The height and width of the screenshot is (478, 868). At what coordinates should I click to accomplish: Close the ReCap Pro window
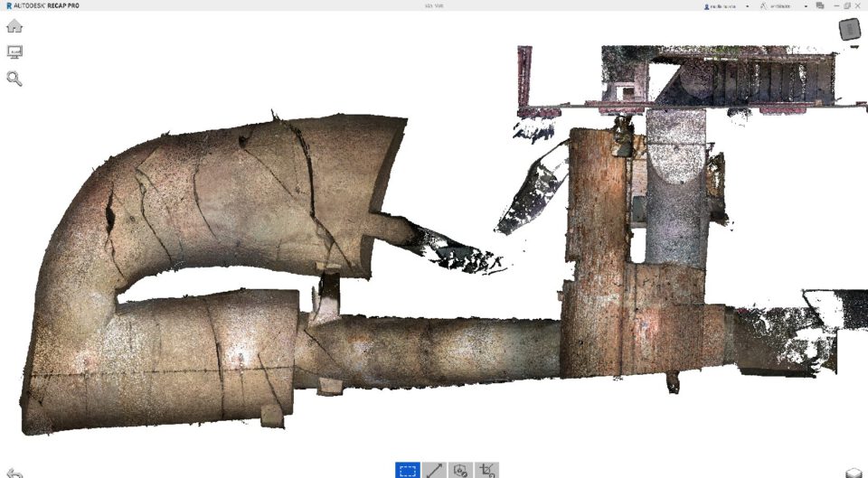(859, 5)
